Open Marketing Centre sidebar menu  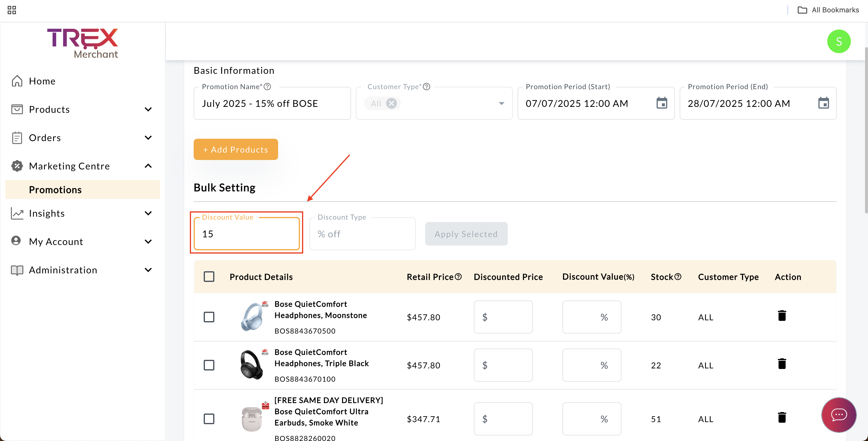click(x=83, y=166)
